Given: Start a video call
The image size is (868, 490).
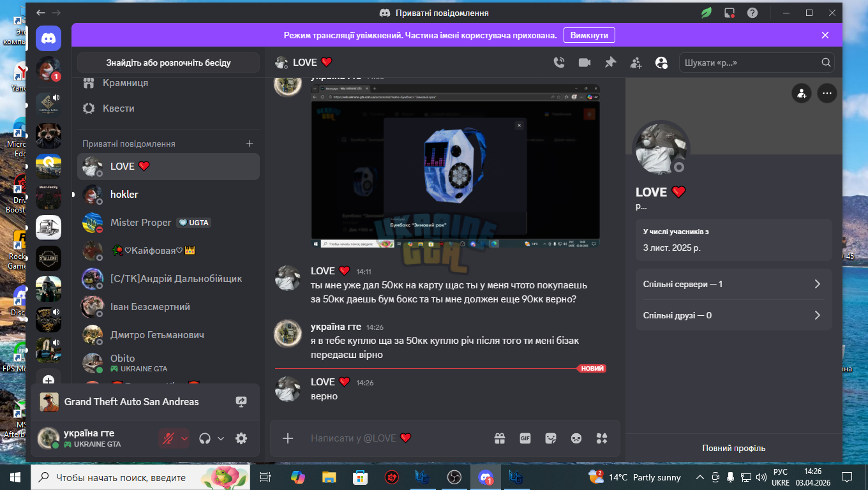Looking at the screenshot, I should point(585,63).
